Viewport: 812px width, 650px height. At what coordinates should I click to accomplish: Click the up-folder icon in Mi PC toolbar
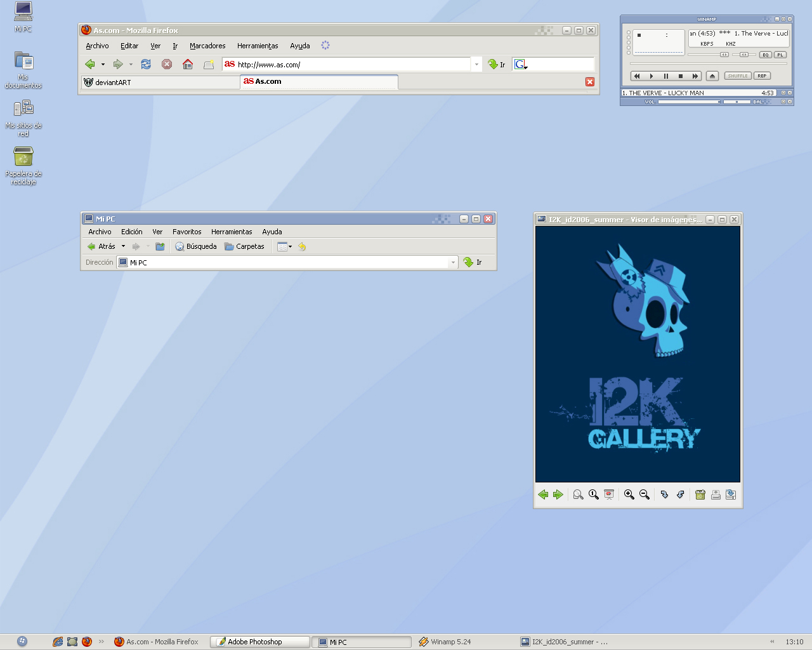point(160,246)
